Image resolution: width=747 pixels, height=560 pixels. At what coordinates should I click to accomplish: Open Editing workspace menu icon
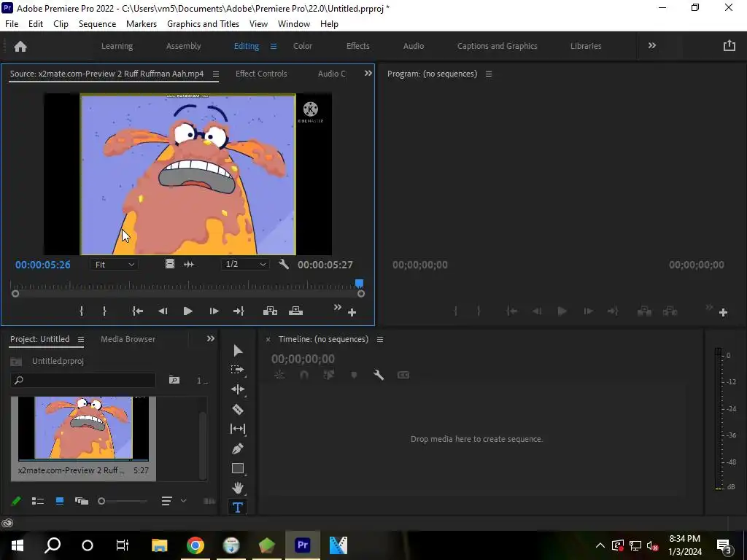click(x=274, y=46)
